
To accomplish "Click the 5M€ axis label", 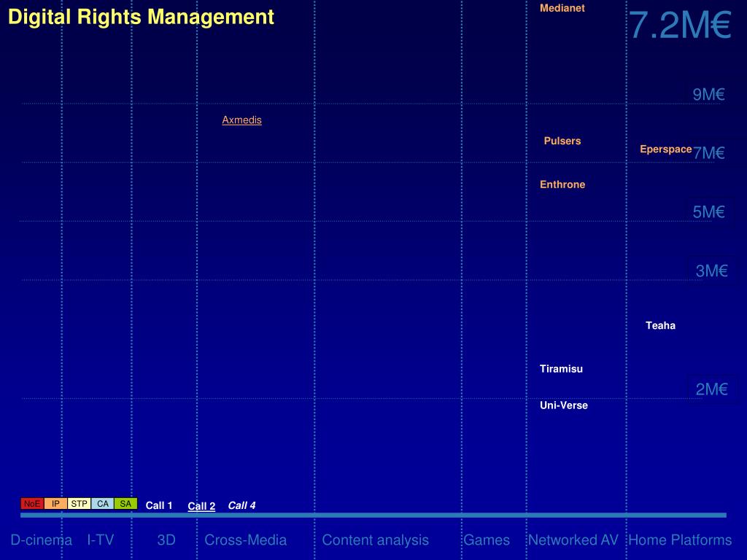I will tap(709, 212).
